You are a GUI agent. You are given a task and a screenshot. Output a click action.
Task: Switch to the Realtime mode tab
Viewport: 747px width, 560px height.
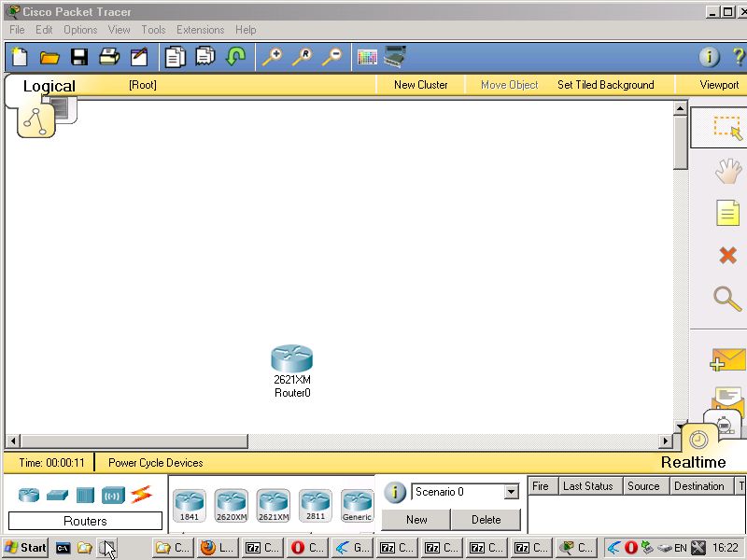(x=693, y=462)
